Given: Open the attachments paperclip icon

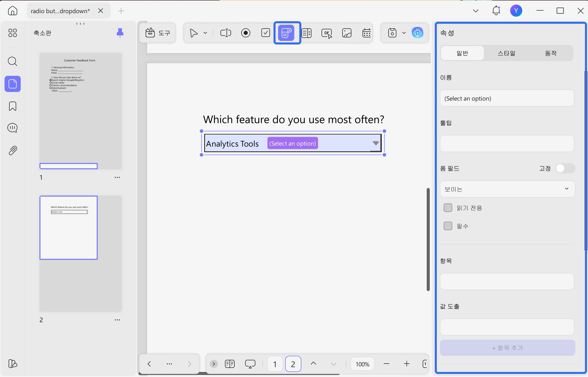Looking at the screenshot, I should pos(13,150).
